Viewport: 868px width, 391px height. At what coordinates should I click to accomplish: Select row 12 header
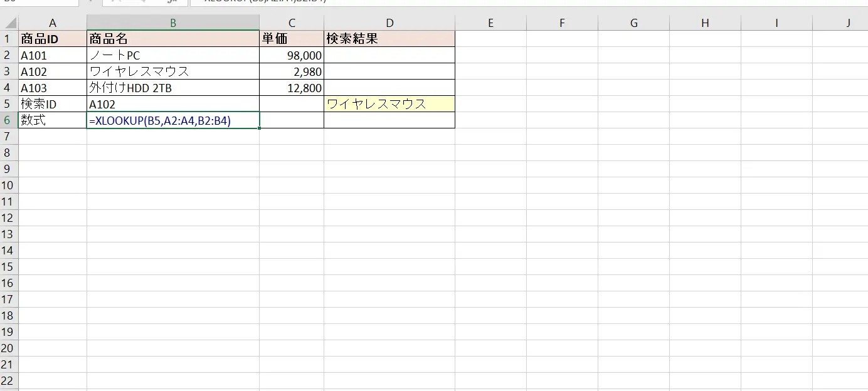pyautogui.click(x=9, y=218)
